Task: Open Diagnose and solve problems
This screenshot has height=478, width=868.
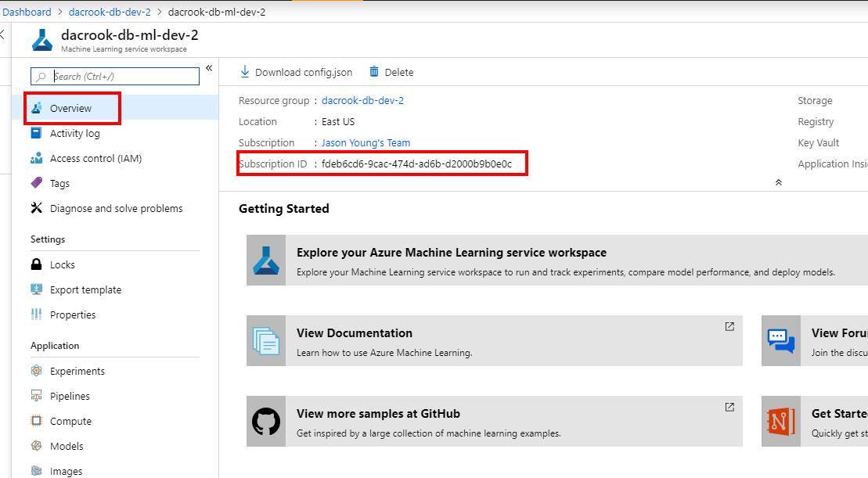Action: click(x=115, y=208)
